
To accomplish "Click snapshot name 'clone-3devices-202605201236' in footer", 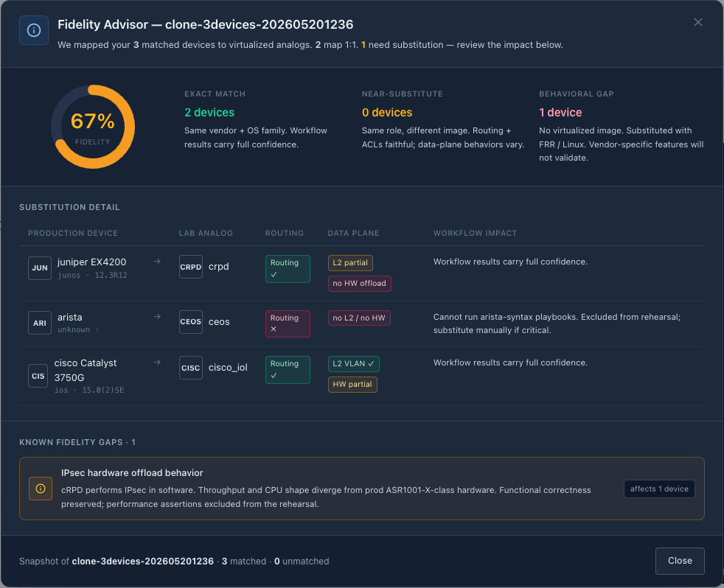I will click(x=143, y=561).
